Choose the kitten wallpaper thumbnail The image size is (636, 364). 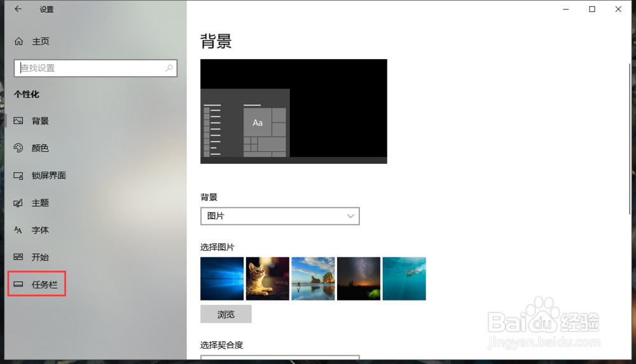coord(267,278)
